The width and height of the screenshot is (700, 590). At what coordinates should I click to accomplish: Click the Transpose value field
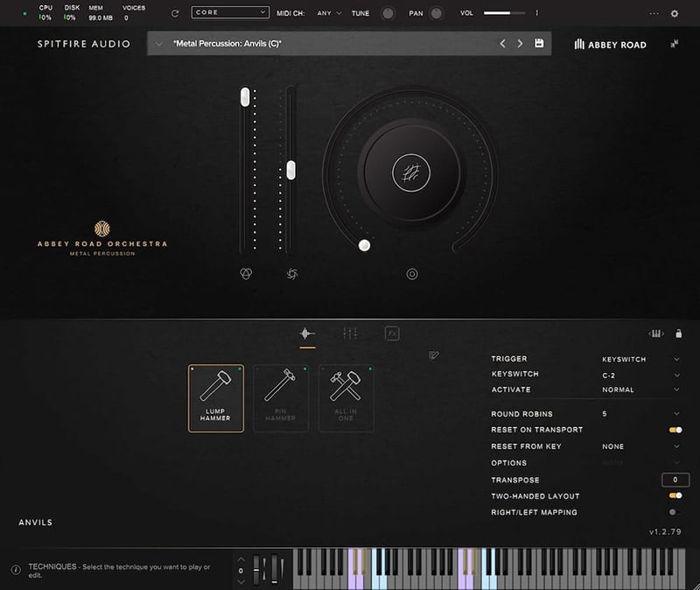click(x=675, y=480)
